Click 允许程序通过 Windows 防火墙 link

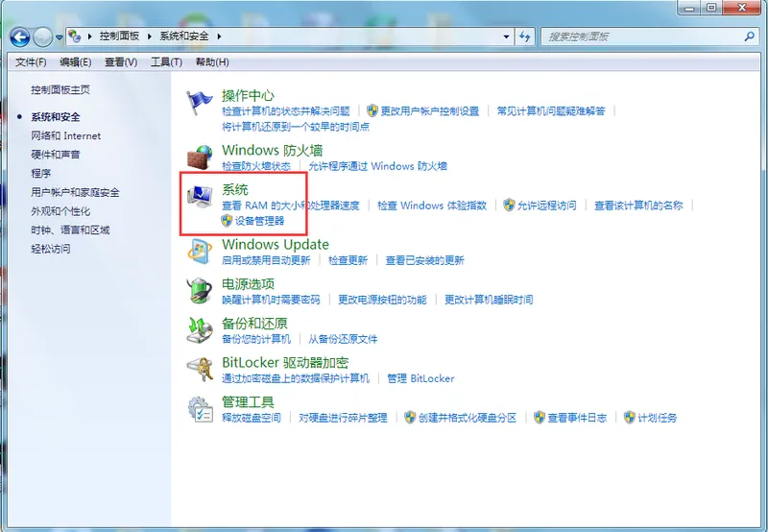[x=377, y=166]
